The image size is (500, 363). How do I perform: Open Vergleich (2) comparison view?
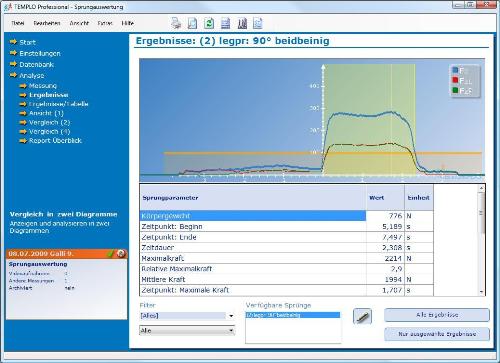[49, 122]
